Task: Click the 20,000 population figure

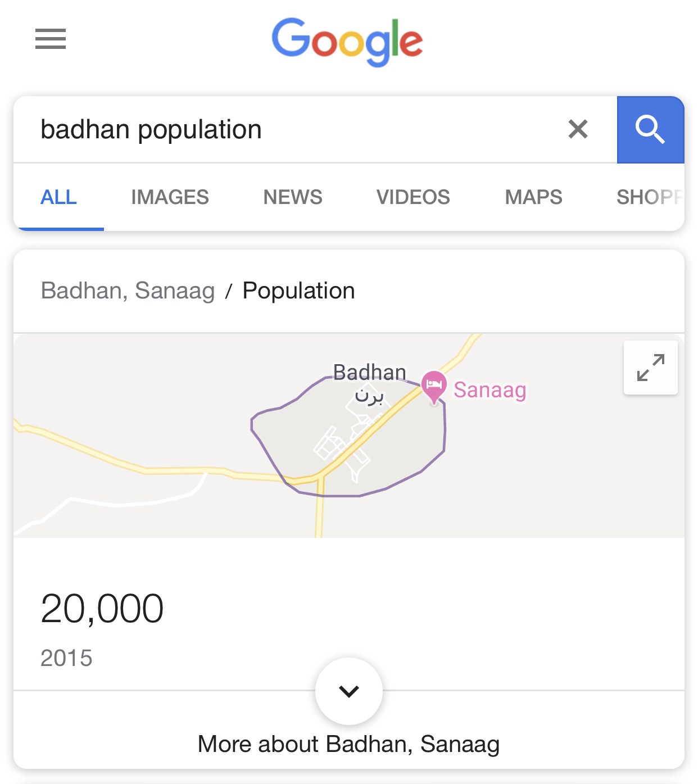Action: pyautogui.click(x=102, y=609)
